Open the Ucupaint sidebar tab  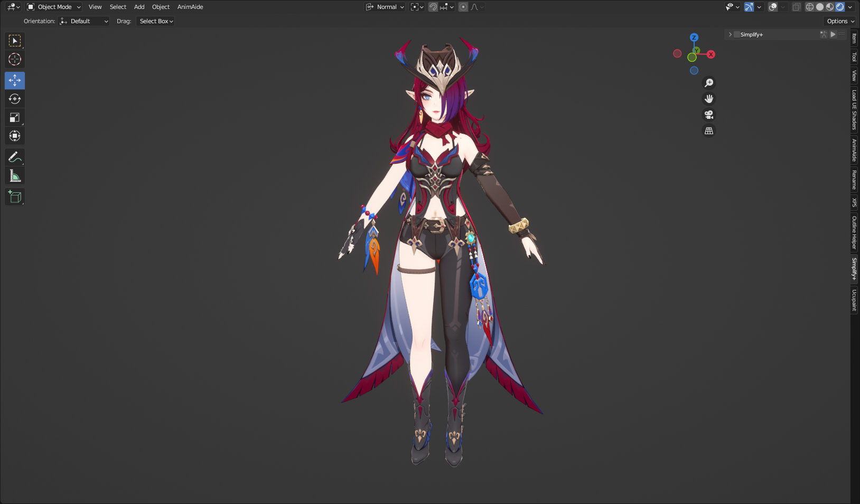click(x=854, y=300)
